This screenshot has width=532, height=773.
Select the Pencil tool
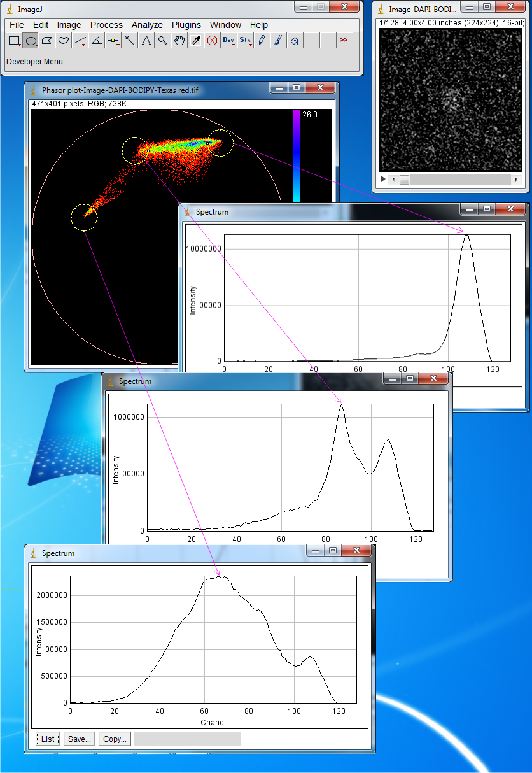point(262,41)
